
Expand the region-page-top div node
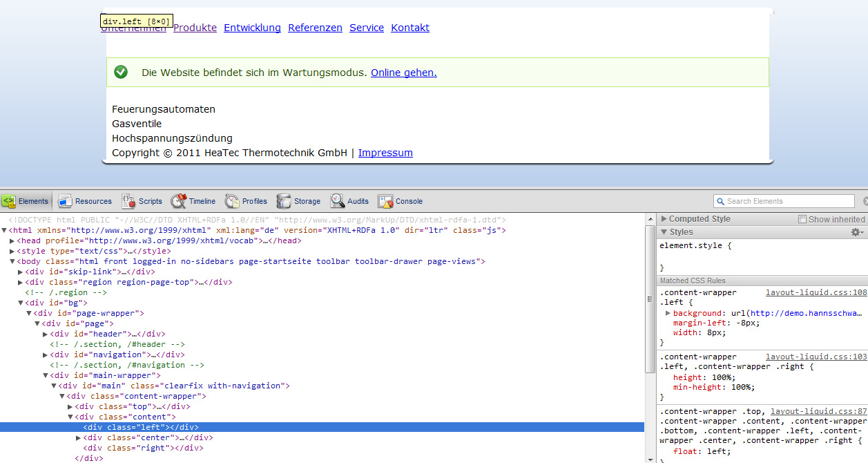21,282
